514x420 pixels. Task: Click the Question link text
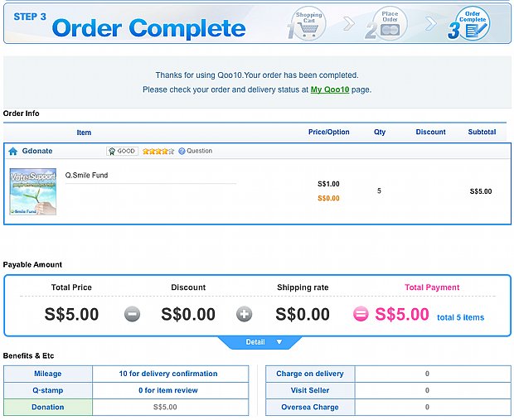pyautogui.click(x=199, y=151)
